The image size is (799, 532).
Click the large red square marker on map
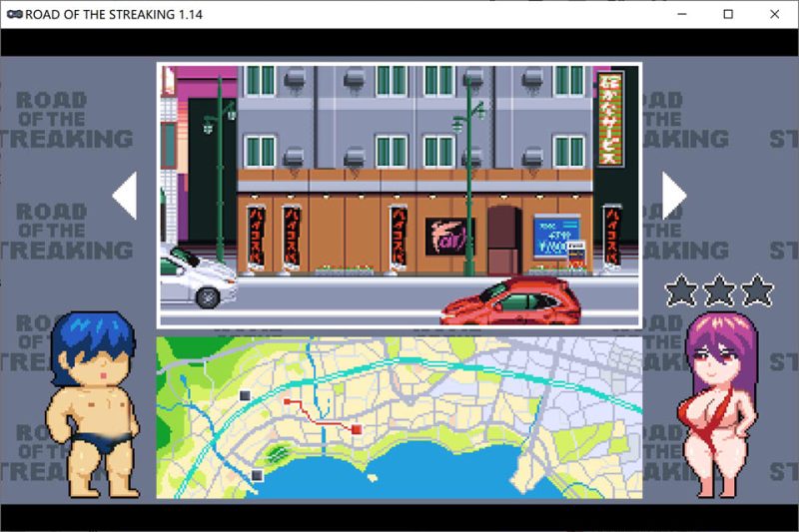(356, 428)
